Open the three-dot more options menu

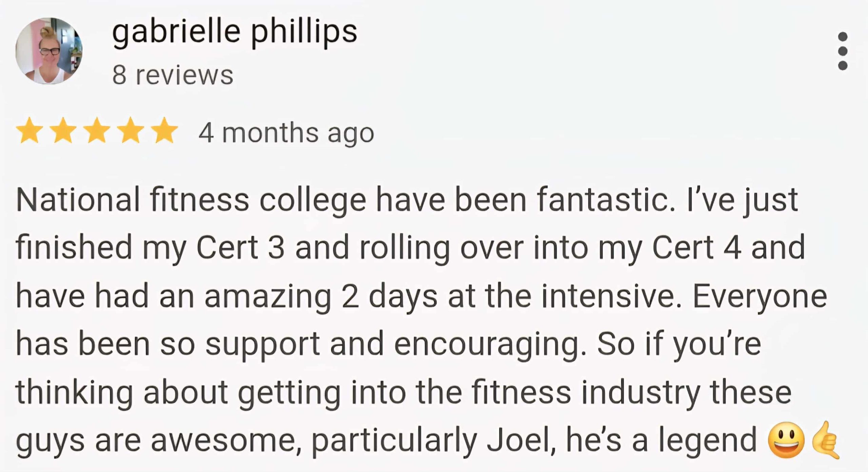coord(843,51)
